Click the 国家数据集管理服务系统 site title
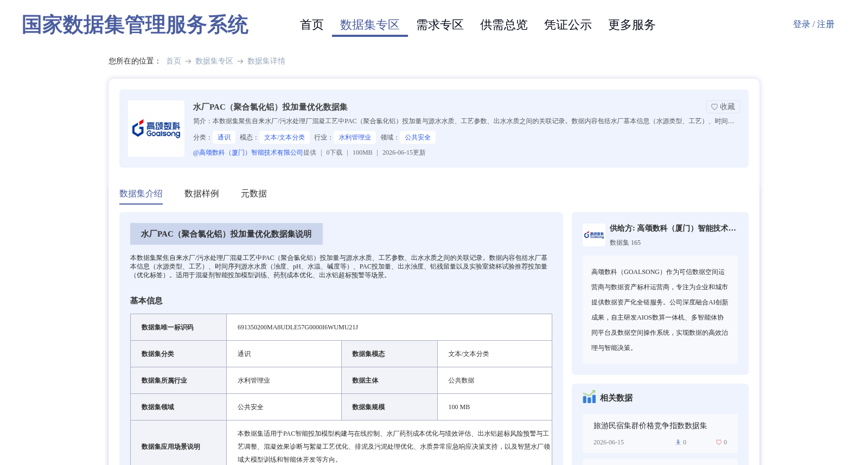This screenshot has width=868, height=465. tap(135, 25)
